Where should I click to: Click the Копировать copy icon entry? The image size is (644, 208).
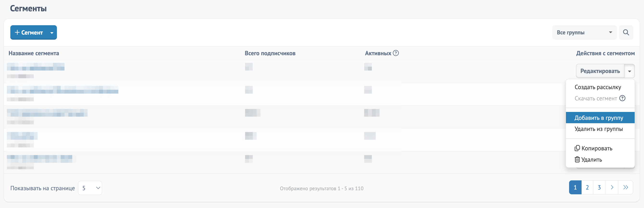coord(593,148)
